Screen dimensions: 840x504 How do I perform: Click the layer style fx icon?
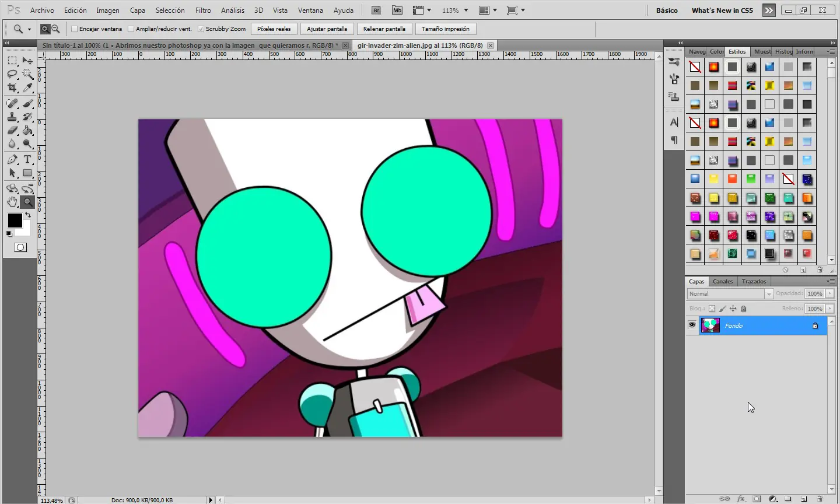click(x=741, y=499)
